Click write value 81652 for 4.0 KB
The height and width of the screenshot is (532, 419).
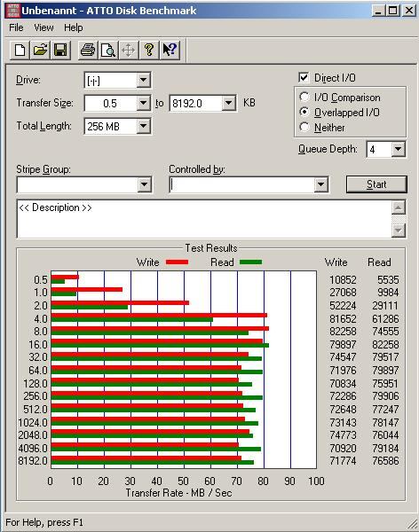(343, 319)
